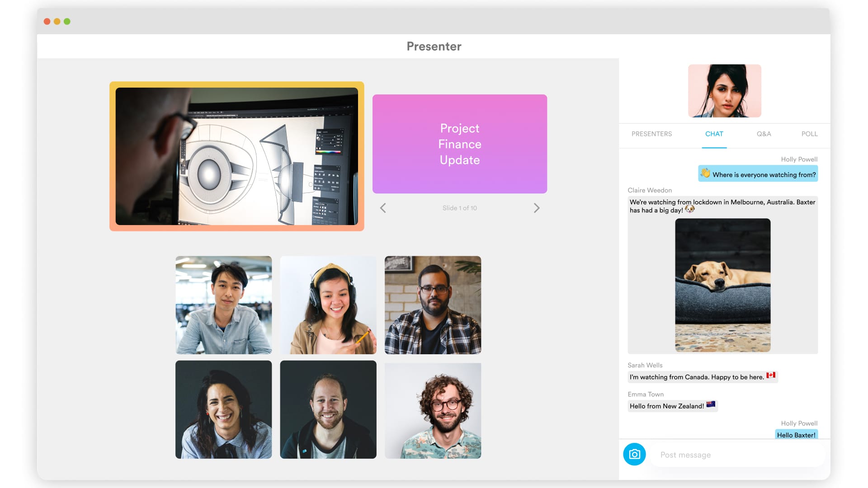The image size is (868, 488).
Task: Go to next slide with right chevron
Action: coord(536,208)
